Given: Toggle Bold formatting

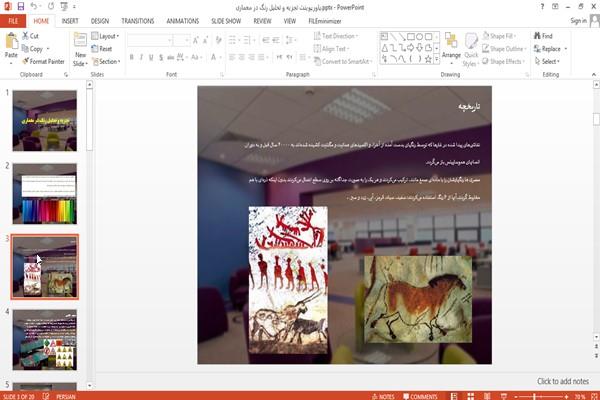Looking at the screenshot, I should (x=132, y=57).
